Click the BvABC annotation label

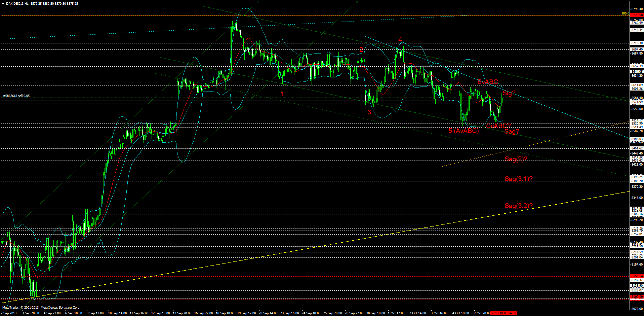coord(487,81)
